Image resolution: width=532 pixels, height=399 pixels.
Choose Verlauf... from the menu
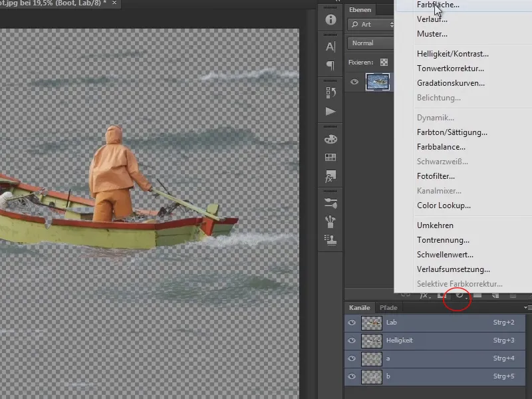point(432,19)
